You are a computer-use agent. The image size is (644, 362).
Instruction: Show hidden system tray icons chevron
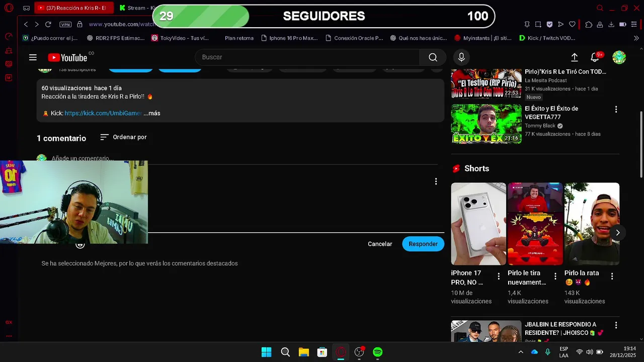(521, 352)
